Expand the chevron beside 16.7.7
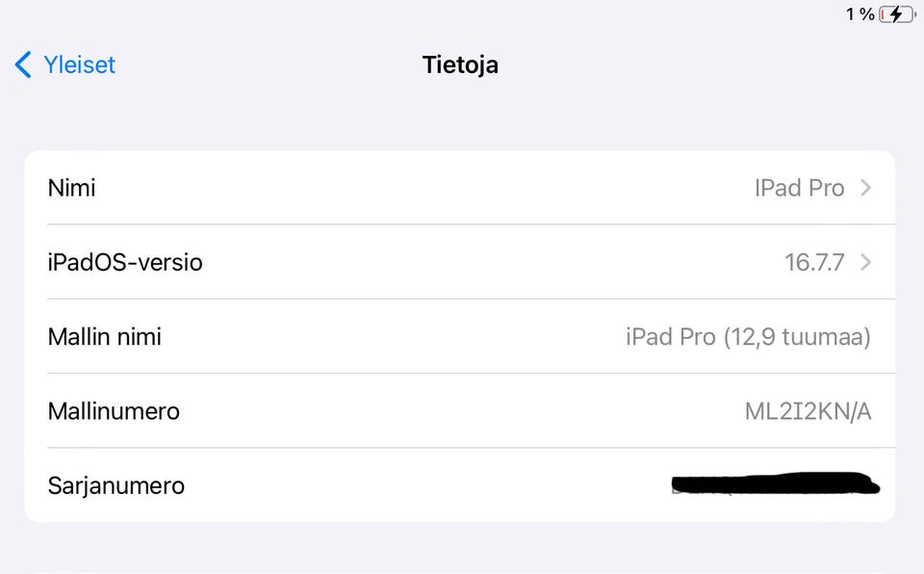 point(865,262)
